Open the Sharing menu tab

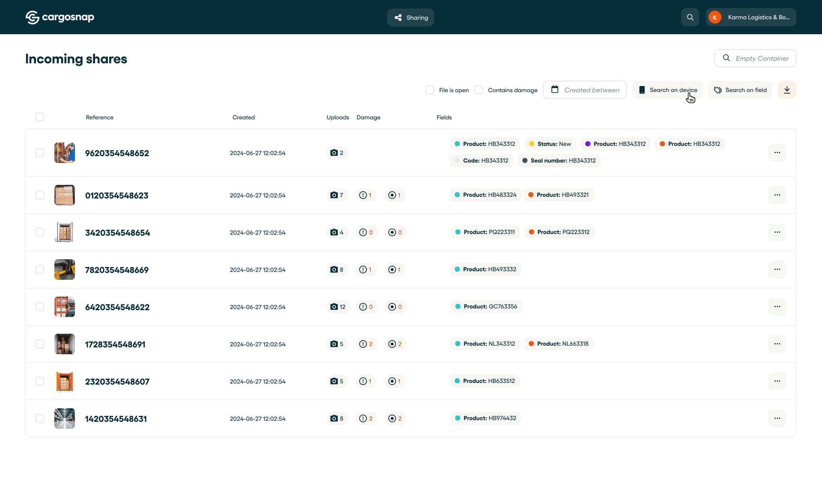[x=411, y=18]
